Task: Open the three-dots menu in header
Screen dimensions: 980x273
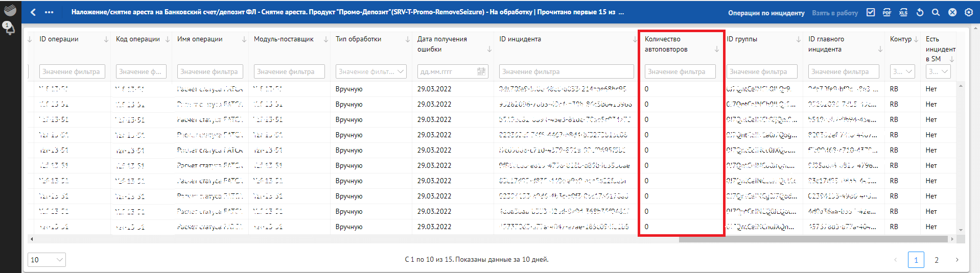Action: [49, 12]
